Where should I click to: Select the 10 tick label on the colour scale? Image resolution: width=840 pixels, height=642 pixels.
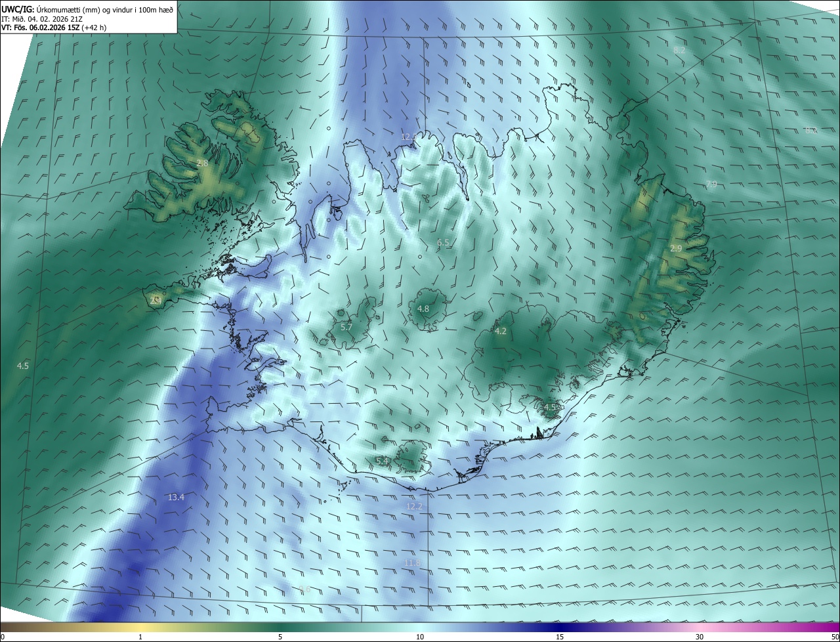pos(420,637)
